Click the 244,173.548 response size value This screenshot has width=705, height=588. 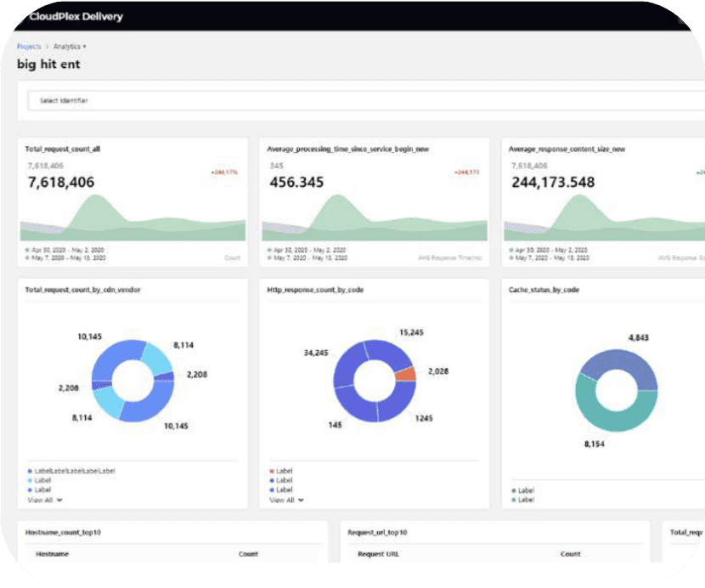coord(553,182)
